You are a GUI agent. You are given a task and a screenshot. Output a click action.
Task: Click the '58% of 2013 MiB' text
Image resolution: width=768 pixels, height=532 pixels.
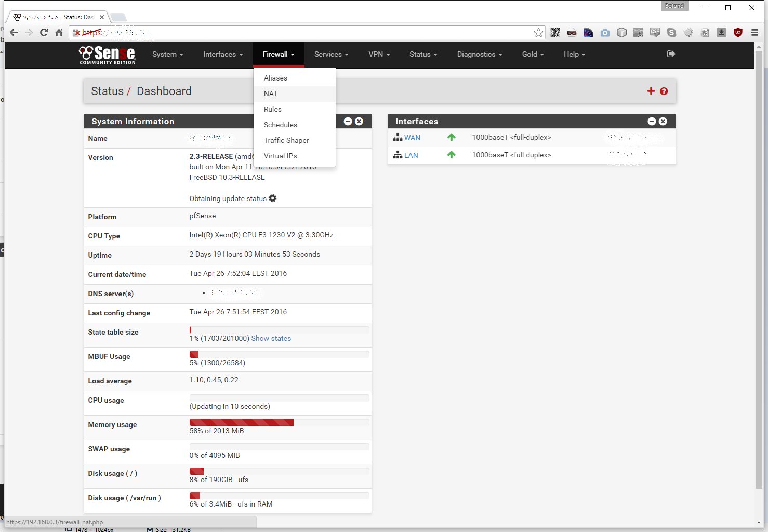217,431
